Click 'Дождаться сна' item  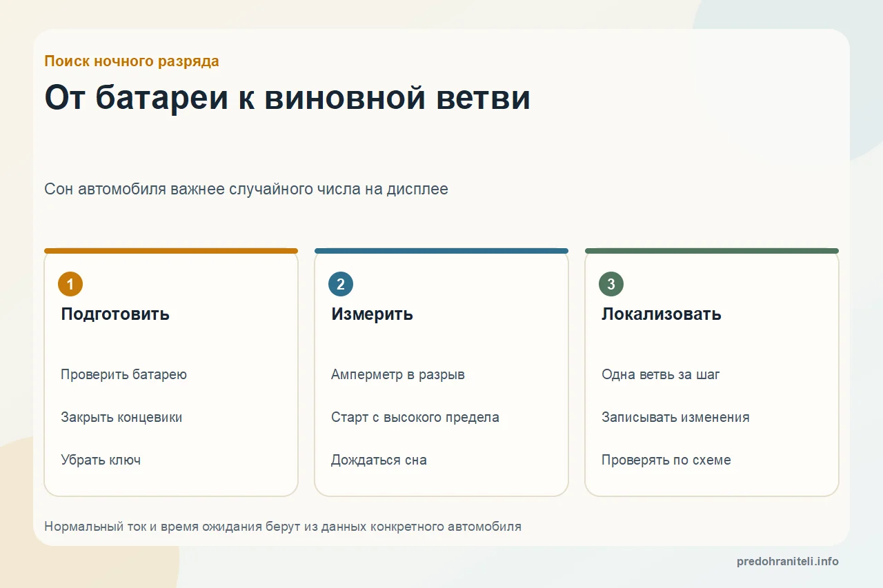tap(379, 460)
